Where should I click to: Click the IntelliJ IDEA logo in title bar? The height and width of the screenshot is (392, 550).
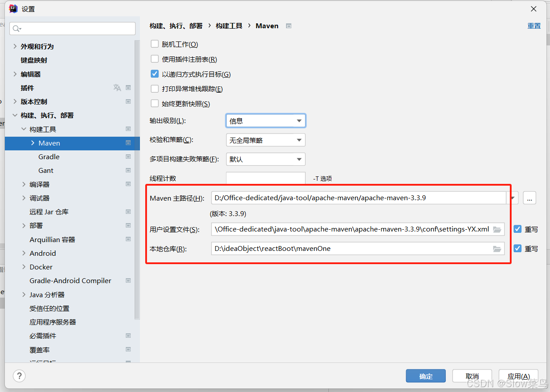coord(13,9)
